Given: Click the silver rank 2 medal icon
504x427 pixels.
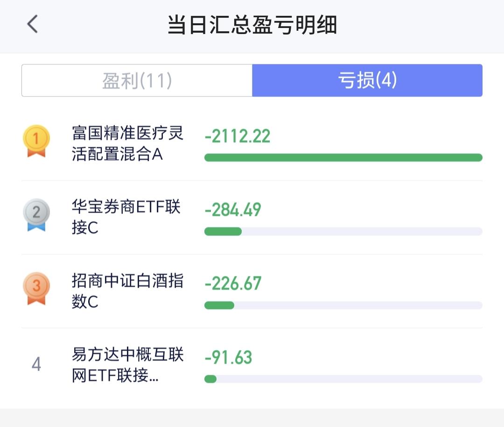Looking at the screenshot, I should (x=36, y=215).
